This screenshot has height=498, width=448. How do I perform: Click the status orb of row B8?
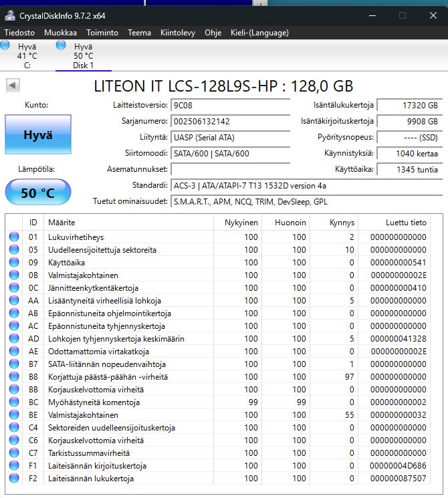coord(14,376)
